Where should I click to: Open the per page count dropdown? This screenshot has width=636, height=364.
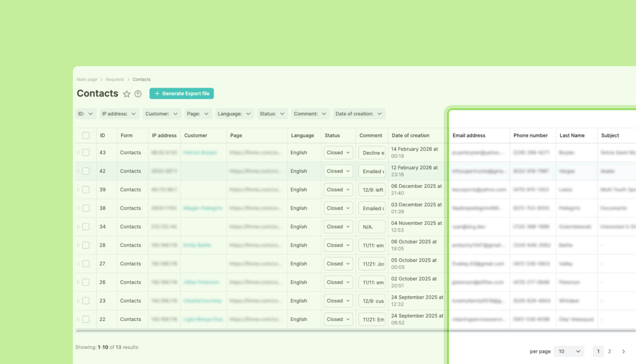tap(569, 352)
